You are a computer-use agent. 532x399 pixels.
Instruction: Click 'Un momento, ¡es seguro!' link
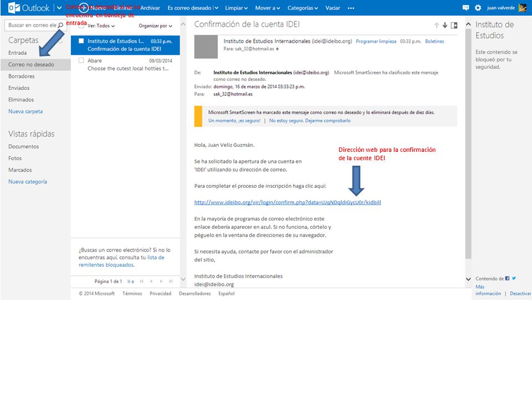(234, 120)
